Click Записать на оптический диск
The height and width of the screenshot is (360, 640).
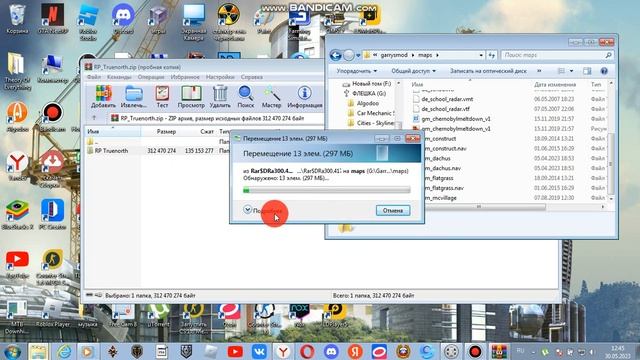(488, 71)
